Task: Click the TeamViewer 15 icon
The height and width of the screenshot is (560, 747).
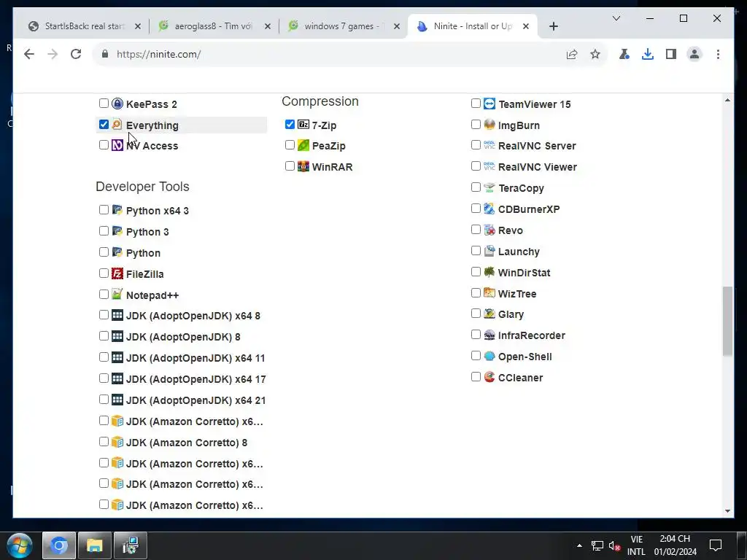Action: pyautogui.click(x=489, y=104)
